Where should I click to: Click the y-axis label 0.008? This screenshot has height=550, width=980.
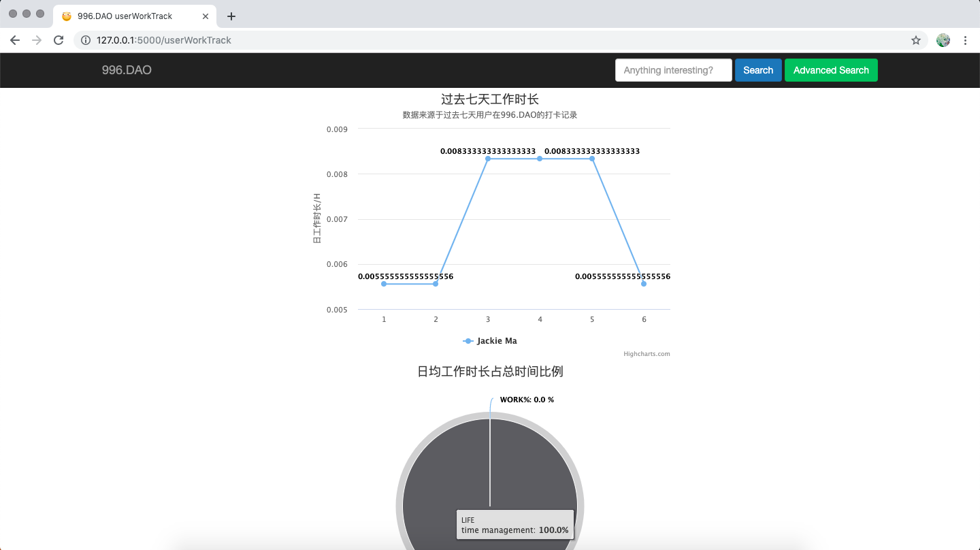(x=337, y=174)
